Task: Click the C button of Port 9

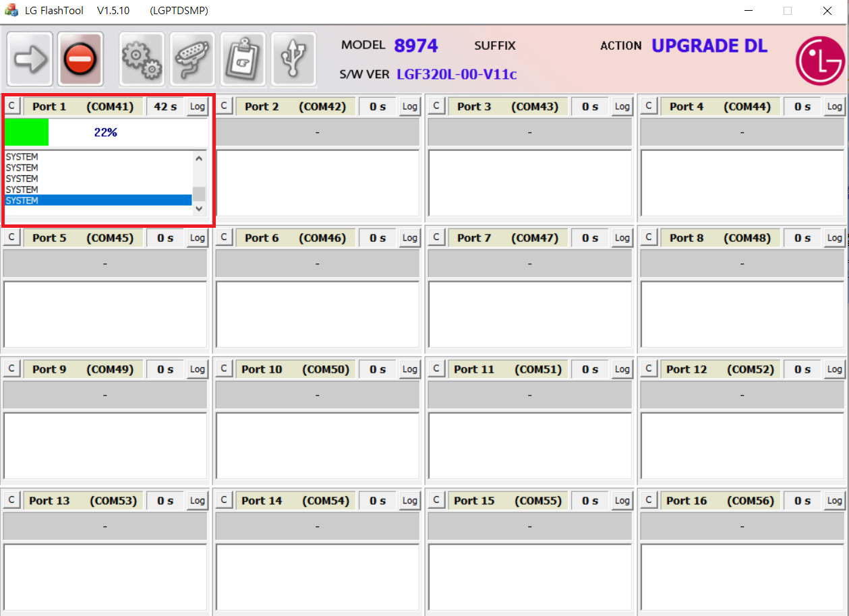Action: click(x=11, y=369)
